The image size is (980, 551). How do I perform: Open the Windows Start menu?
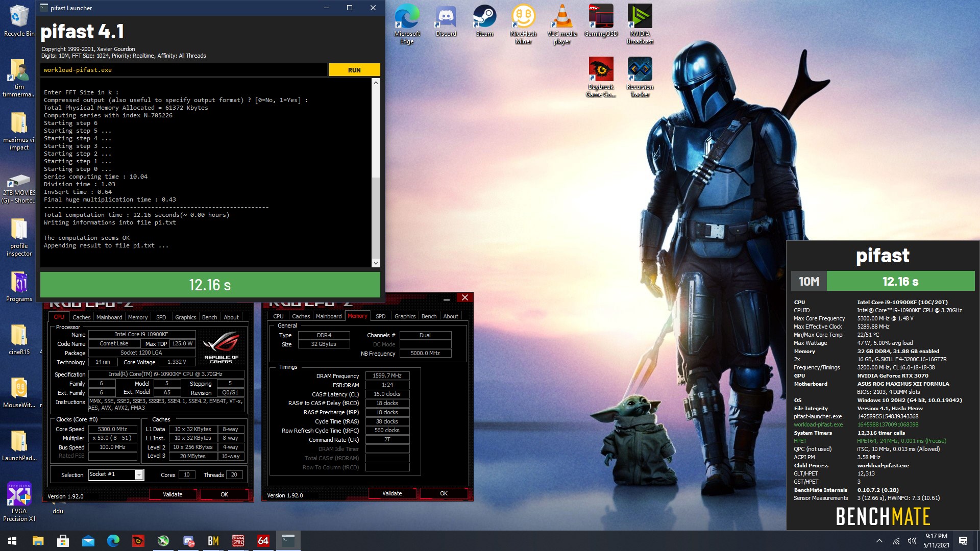coord(12,541)
